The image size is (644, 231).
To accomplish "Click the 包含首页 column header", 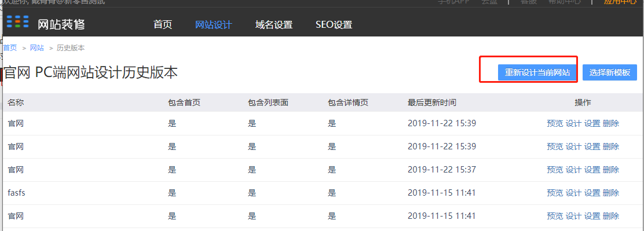I will click(x=184, y=102).
